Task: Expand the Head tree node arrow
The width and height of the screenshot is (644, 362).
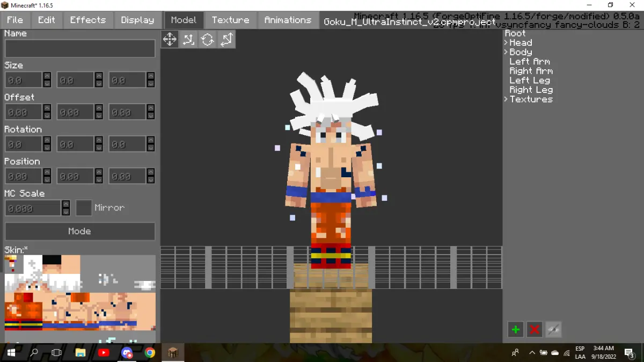Action: pos(506,42)
